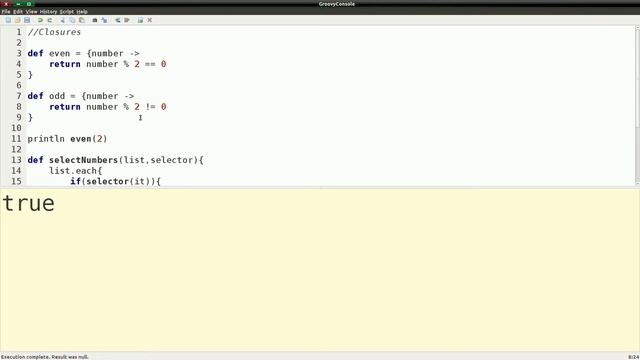The height and width of the screenshot is (360, 640).
Task: Click 'def even = {number ->' on line 3
Action: (x=84, y=53)
